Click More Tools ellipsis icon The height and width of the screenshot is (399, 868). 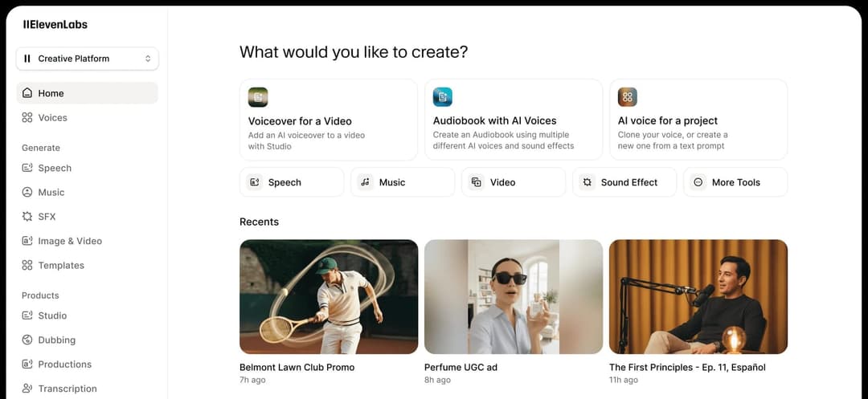point(698,181)
